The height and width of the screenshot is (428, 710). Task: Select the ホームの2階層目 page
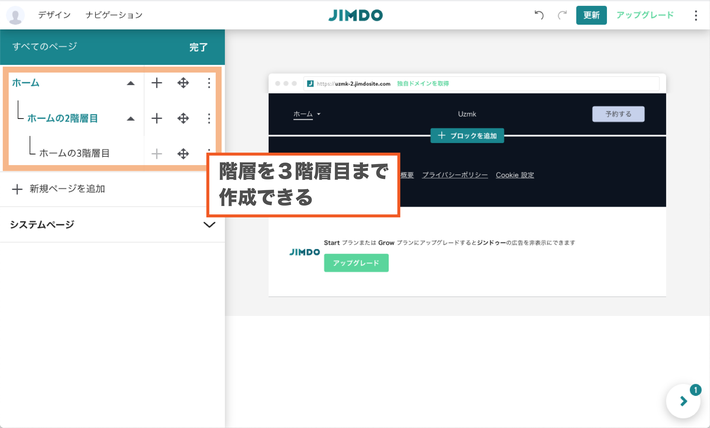pos(62,119)
